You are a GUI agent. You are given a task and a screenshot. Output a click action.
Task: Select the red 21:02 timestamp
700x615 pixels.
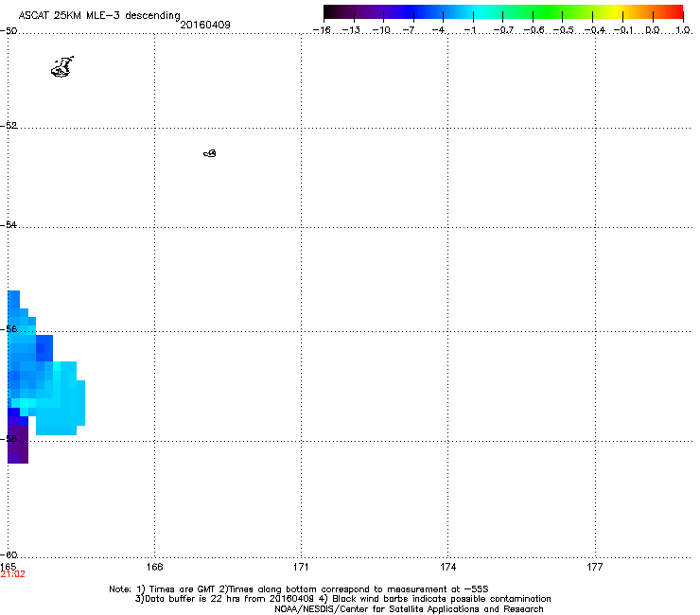tap(13, 574)
